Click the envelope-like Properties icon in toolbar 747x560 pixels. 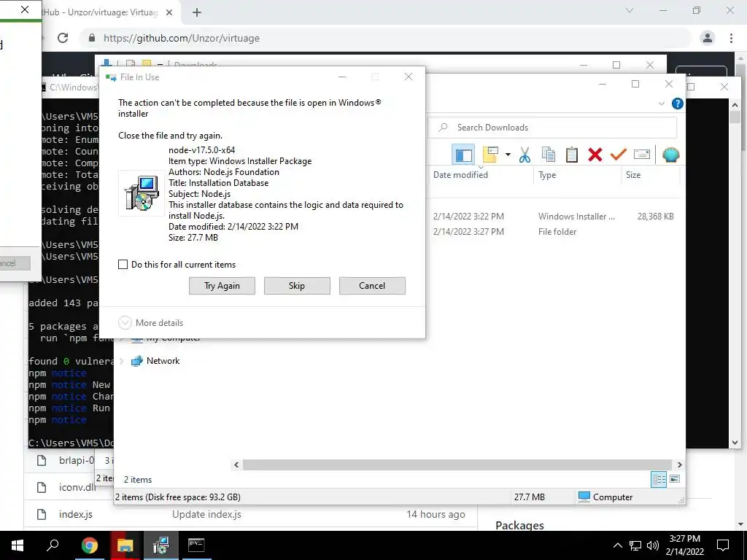coord(642,155)
